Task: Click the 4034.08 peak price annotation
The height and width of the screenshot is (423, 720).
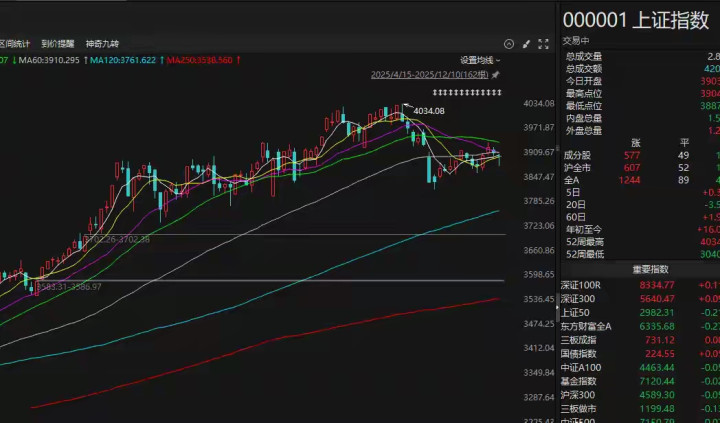Action: [x=429, y=111]
